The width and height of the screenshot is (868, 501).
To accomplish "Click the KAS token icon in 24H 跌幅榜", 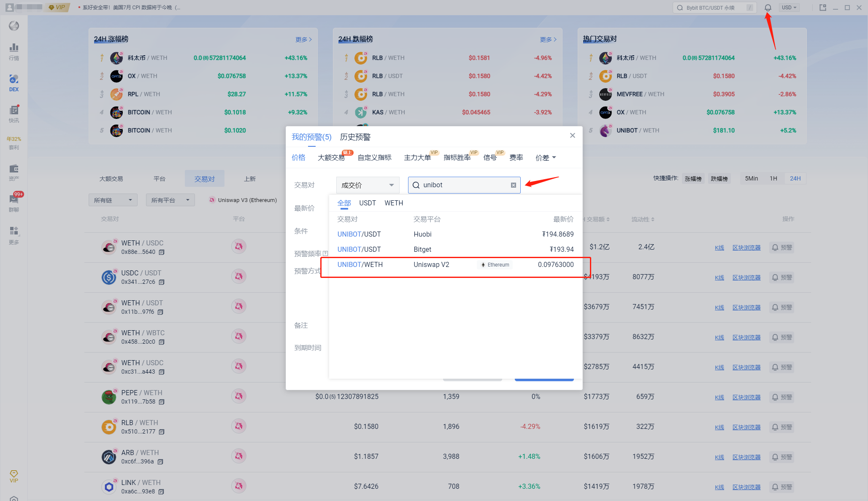I will pyautogui.click(x=361, y=112).
